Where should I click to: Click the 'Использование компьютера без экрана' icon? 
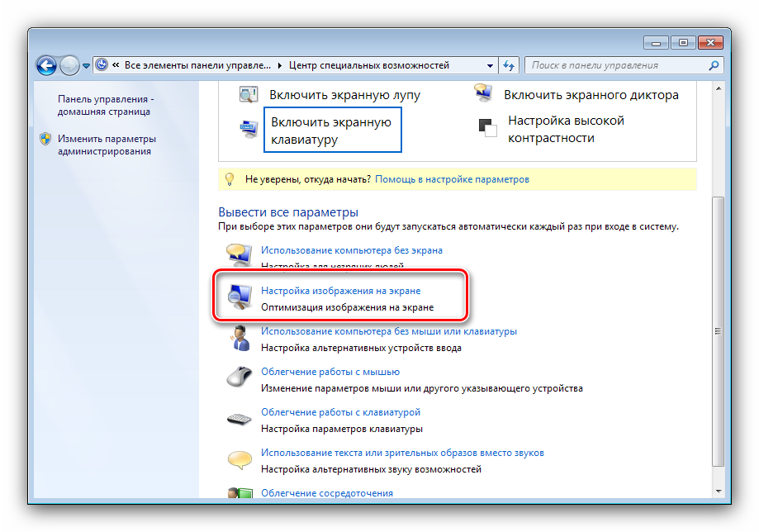pyautogui.click(x=240, y=255)
